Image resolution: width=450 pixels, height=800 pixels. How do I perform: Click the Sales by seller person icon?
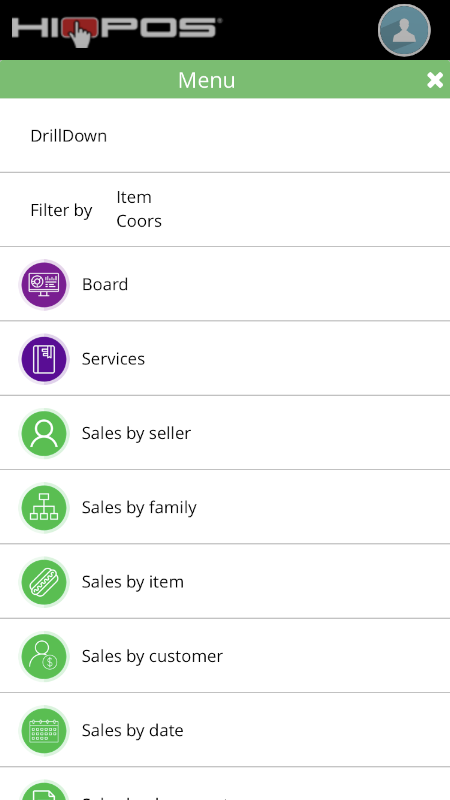coord(44,433)
